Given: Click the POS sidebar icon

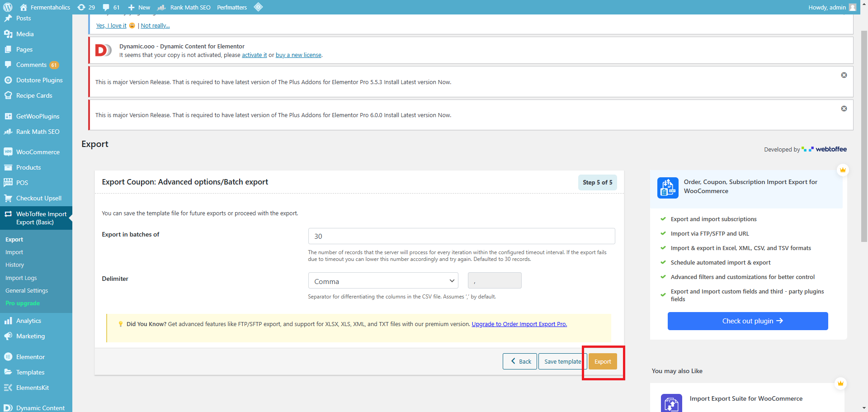Looking at the screenshot, I should point(8,183).
